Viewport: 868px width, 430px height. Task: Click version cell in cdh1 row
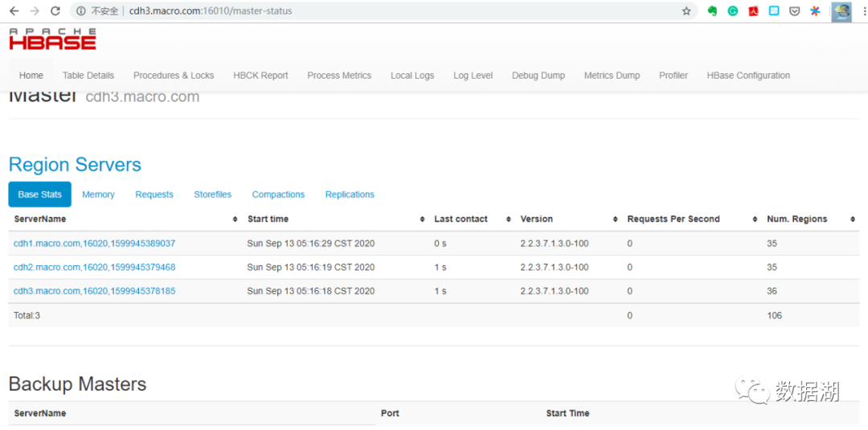tap(554, 243)
